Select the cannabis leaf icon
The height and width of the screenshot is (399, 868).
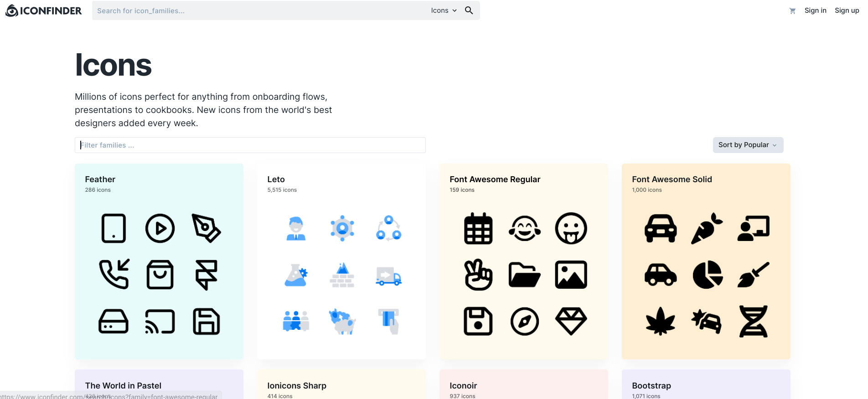point(661,321)
